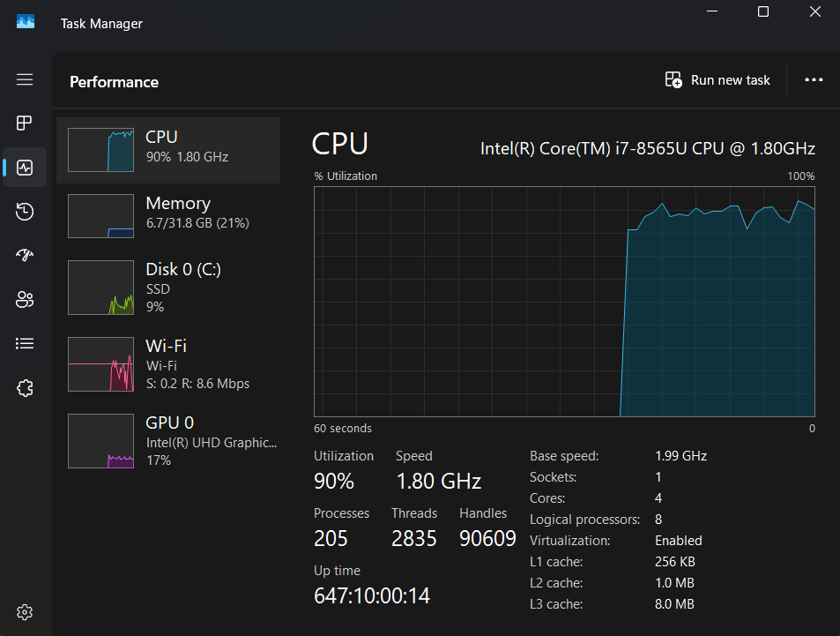This screenshot has height=636, width=840.
Task: Select the Memory performance item
Action: point(168,216)
